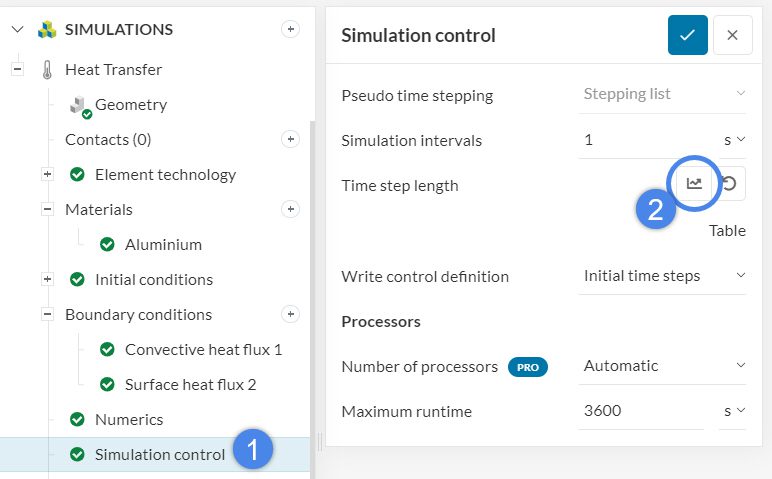Add a new simulation with plus icon

click(x=290, y=29)
